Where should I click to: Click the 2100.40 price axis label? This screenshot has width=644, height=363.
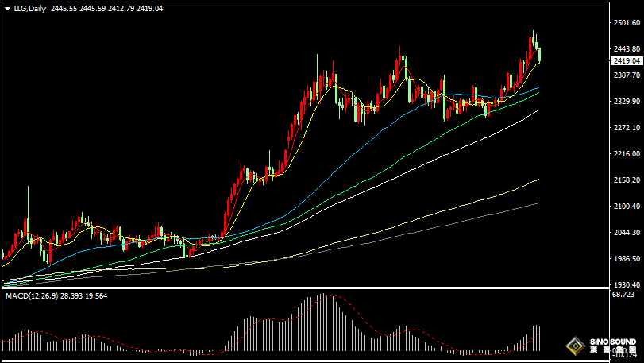(x=627, y=207)
